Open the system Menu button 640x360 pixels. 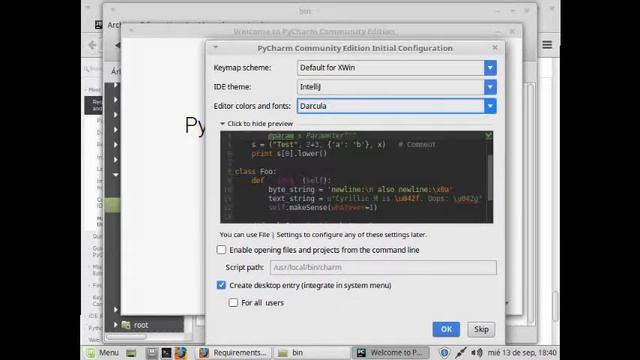(x=102, y=352)
